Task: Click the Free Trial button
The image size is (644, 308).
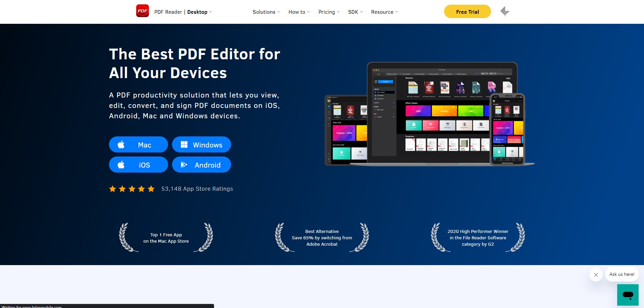Action: [x=467, y=12]
